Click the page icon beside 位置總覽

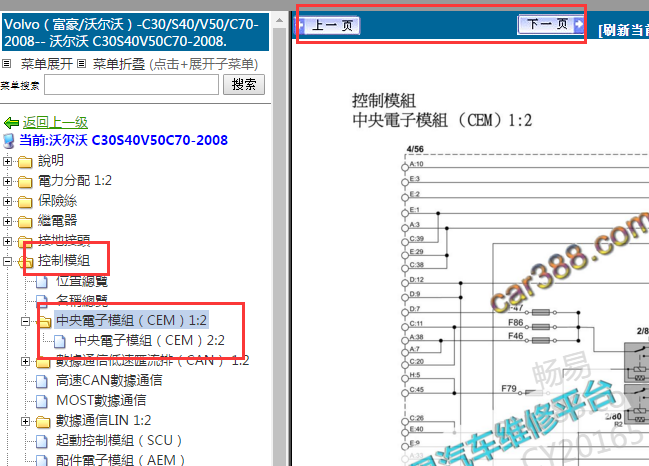click(41, 282)
